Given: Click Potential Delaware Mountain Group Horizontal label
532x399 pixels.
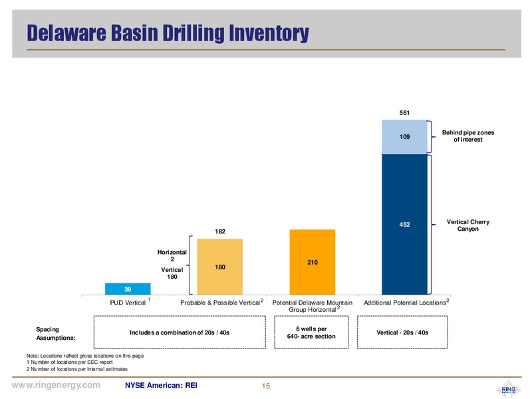Looking at the screenshot, I should (312, 306).
